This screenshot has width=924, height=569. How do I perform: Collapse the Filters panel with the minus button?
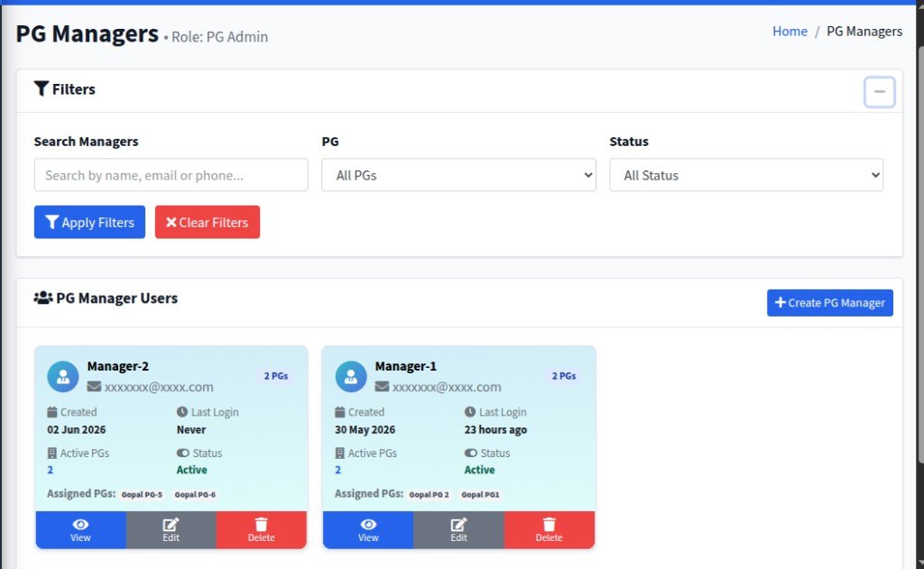tap(879, 92)
